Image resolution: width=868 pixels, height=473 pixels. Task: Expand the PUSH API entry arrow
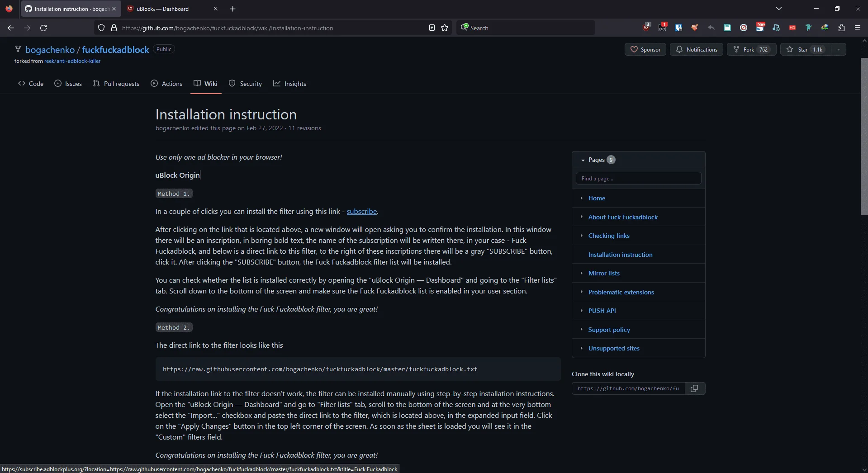tap(581, 310)
